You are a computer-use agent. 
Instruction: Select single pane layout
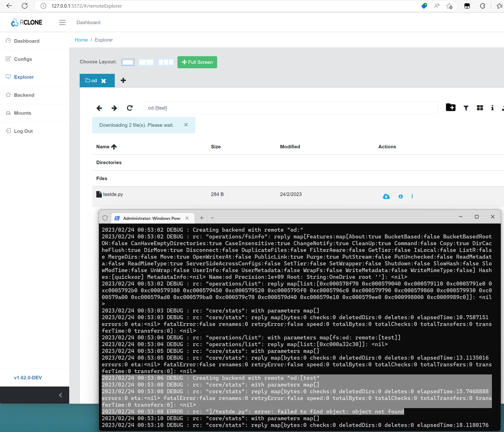point(128,62)
